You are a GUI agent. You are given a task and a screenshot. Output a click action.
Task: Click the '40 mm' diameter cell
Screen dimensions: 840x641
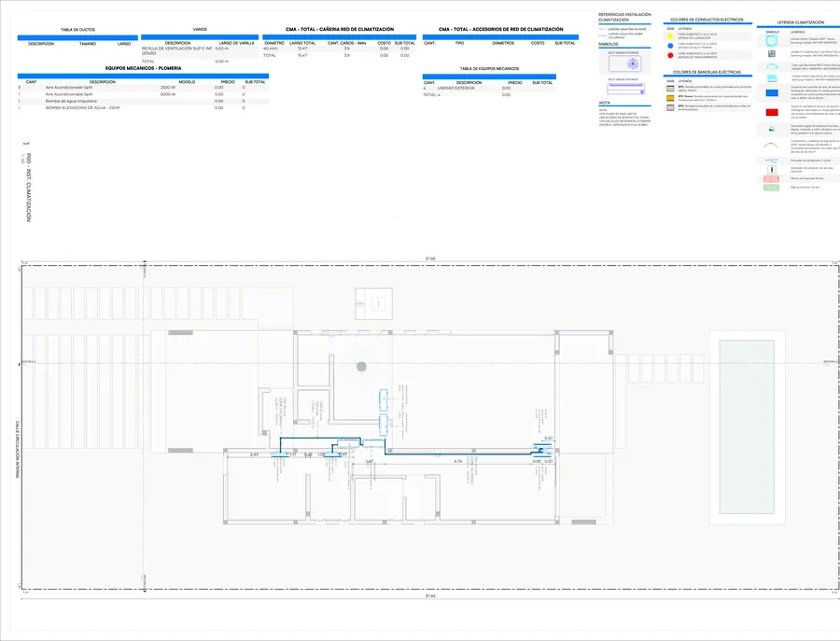(x=271, y=49)
